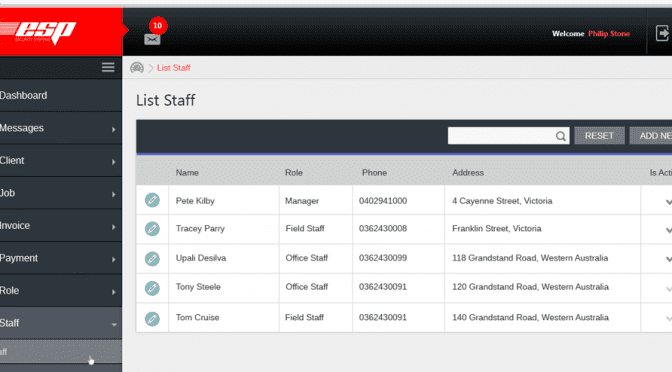Collapse the Staff menu arrow
Viewport: 672px width, 372px height.
tap(114, 324)
